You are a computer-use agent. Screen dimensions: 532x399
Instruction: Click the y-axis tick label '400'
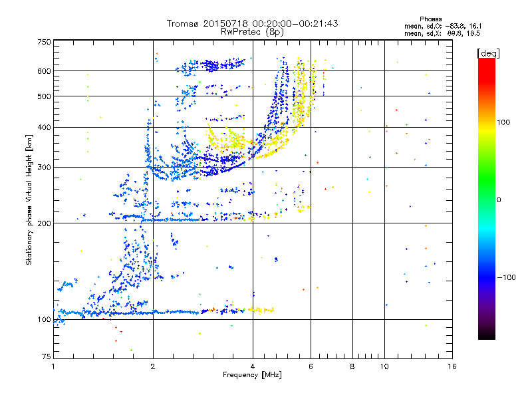click(44, 128)
